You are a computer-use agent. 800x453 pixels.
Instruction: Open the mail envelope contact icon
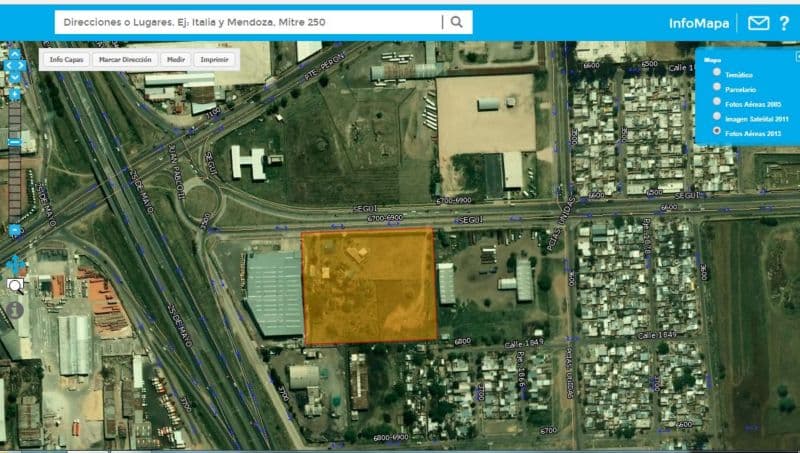click(758, 23)
